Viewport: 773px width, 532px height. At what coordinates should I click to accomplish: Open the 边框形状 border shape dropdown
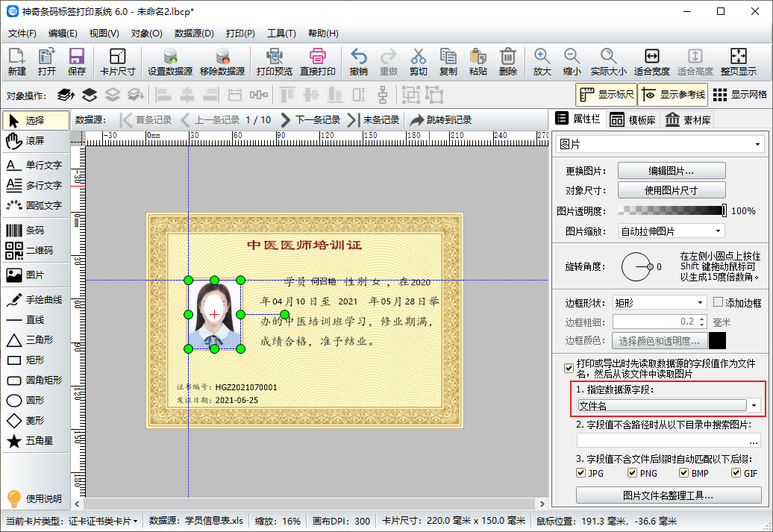tap(660, 303)
